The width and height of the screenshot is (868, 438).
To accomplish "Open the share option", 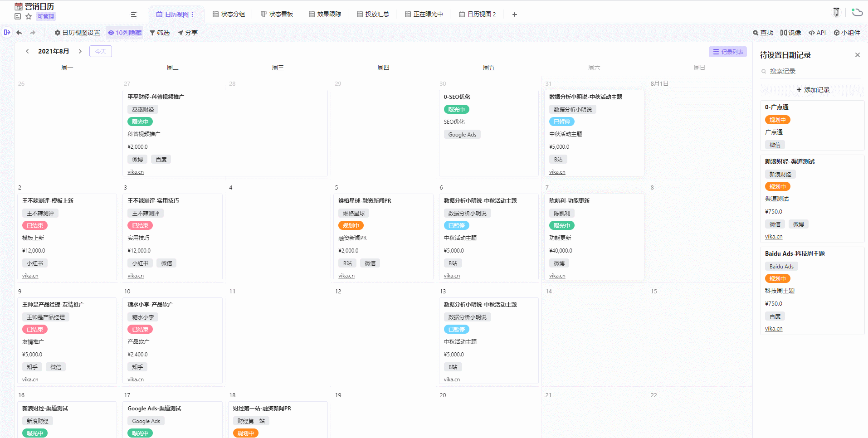I will pos(188,33).
